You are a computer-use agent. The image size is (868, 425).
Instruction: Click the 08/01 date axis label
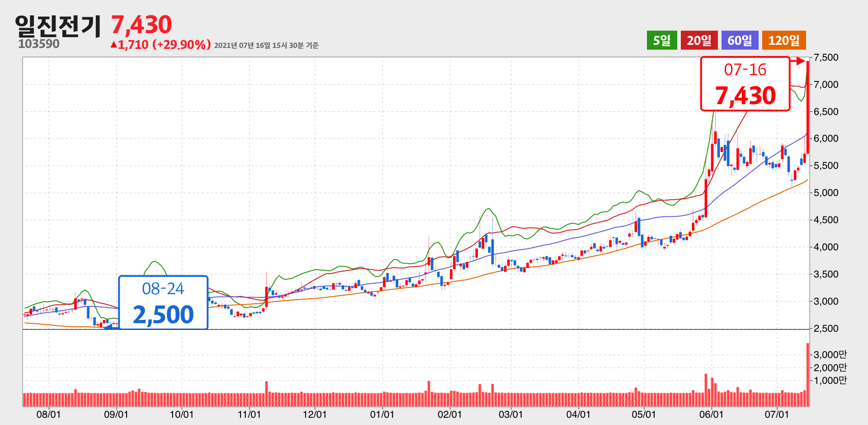tap(48, 414)
